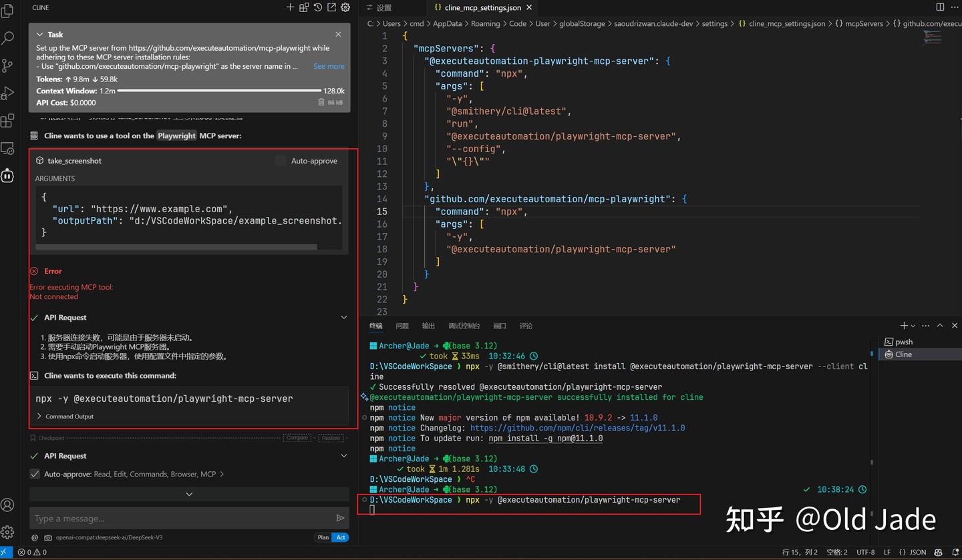Pop out Cline into editor window icon
This screenshot has height=560, width=962.
tap(332, 7)
